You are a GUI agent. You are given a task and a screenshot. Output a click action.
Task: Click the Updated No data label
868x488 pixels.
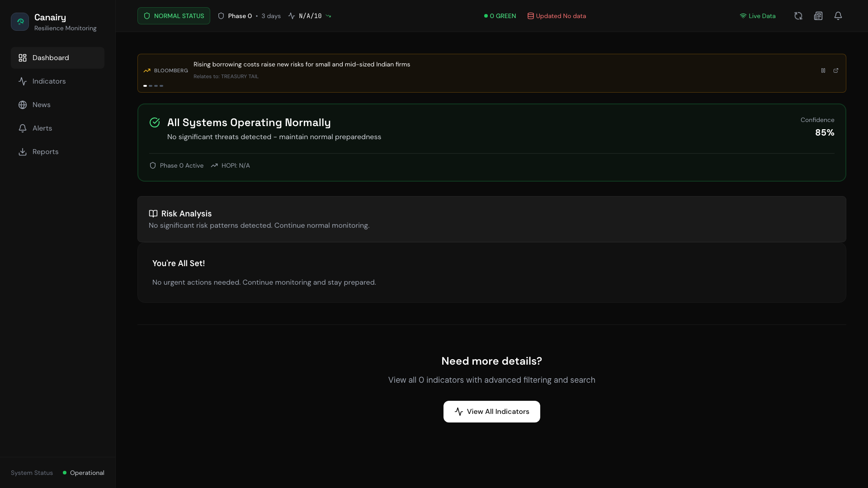(x=557, y=16)
